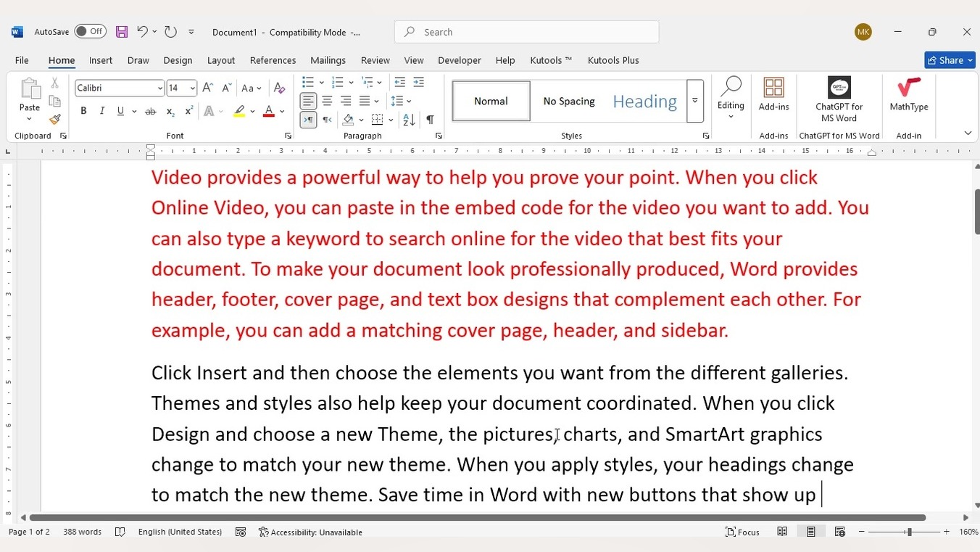Click the zoom slider handle
This screenshot has width=980, height=552.
[x=908, y=532]
